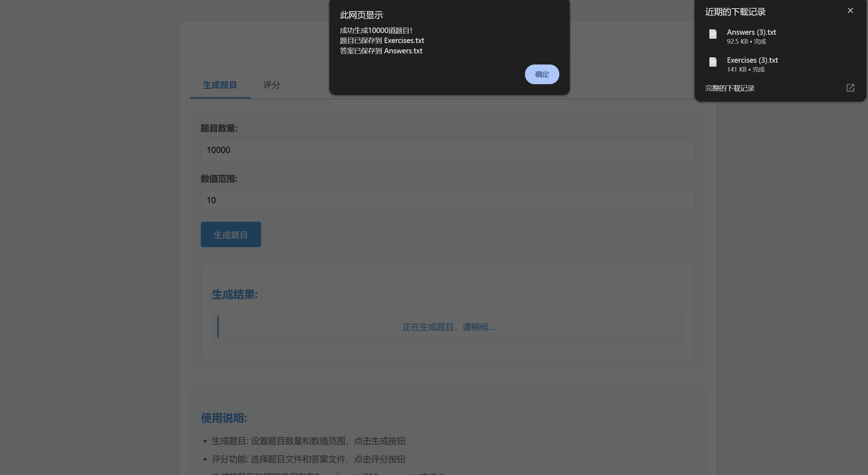Open Exercises (3).txt from recent downloads
The height and width of the screenshot is (475, 868).
752,60
